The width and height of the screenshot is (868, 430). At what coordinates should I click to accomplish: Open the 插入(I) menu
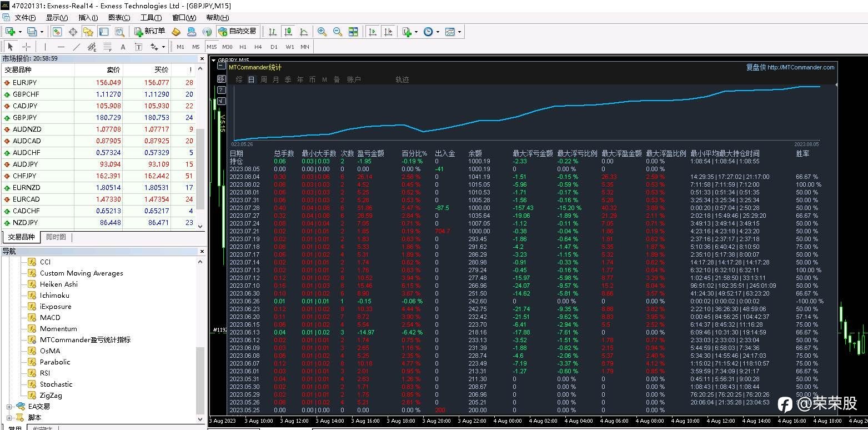(88, 17)
